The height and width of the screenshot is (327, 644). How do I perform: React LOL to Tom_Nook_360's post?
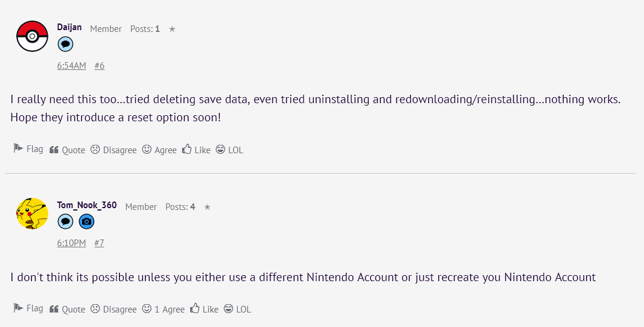click(237, 309)
